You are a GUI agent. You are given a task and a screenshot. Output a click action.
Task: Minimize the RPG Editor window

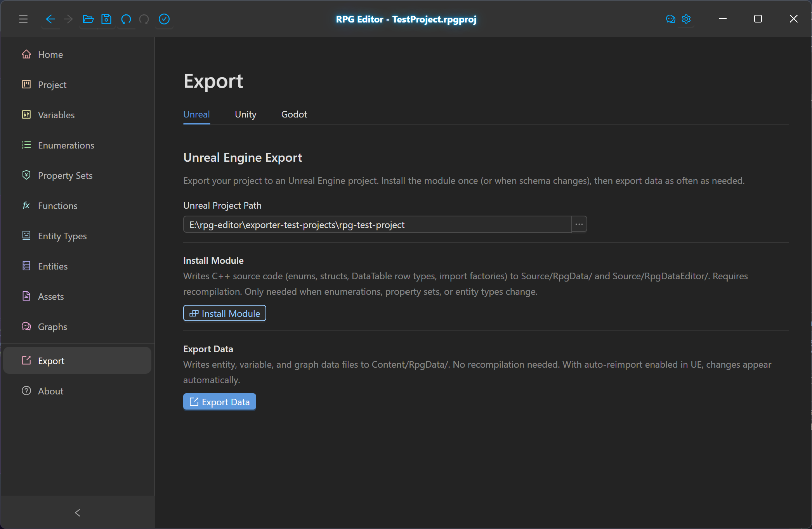click(x=723, y=19)
